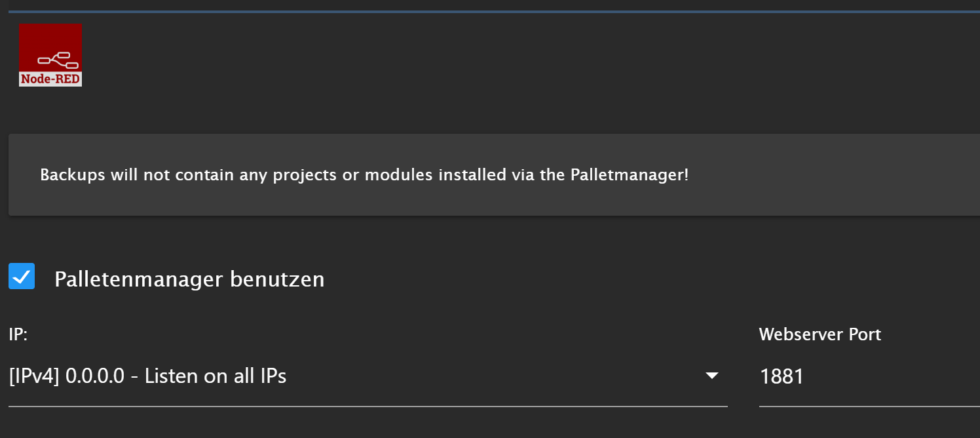Click the white flow-nodes graphic in logo
The image size is (980, 438).
(58, 60)
